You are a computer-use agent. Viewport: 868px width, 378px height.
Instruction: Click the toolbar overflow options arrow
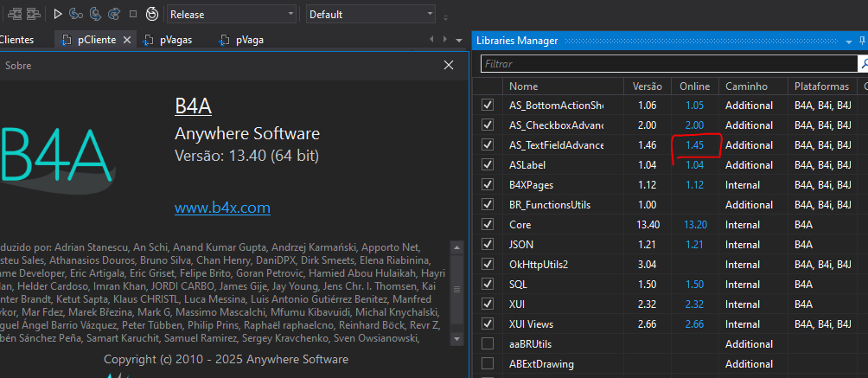(445, 17)
